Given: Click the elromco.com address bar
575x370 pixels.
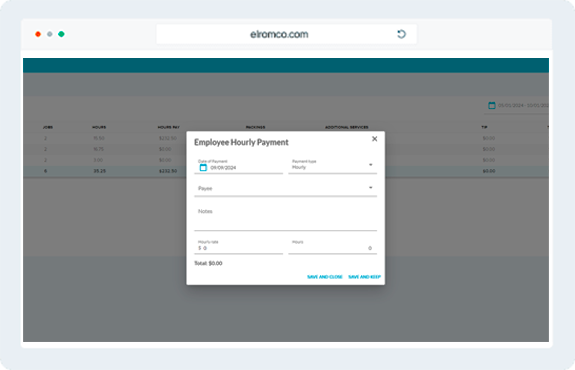Looking at the screenshot, I should pyautogui.click(x=286, y=34).
